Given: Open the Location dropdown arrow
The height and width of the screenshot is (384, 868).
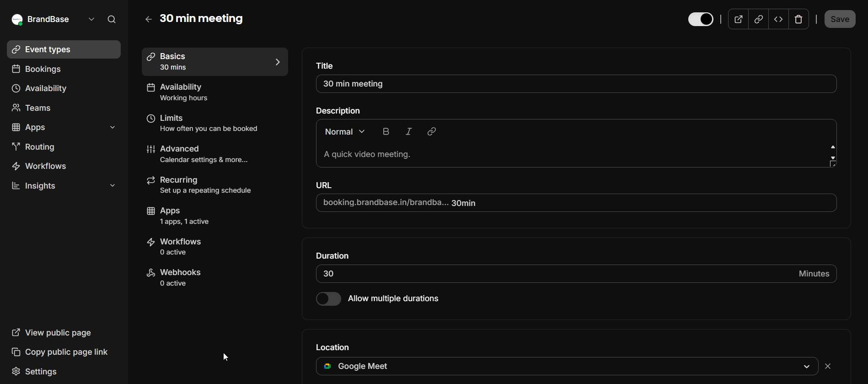Looking at the screenshot, I should tap(807, 367).
